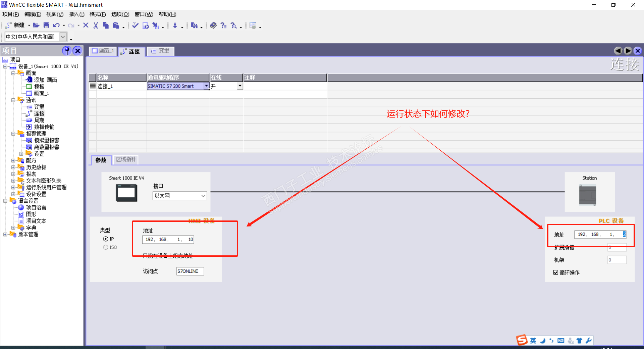Open 模拟量报警 in project tree
This screenshot has height=349, width=644.
46,140
